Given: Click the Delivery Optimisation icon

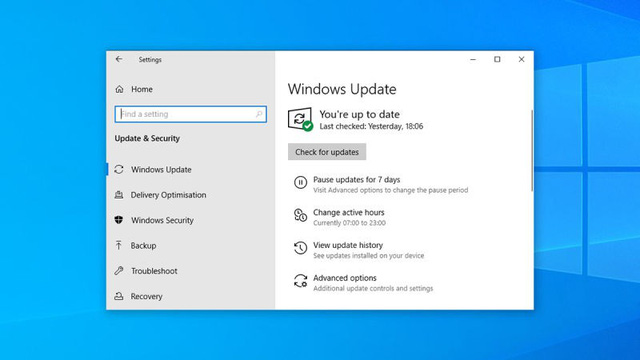Looking at the screenshot, I should tap(119, 195).
